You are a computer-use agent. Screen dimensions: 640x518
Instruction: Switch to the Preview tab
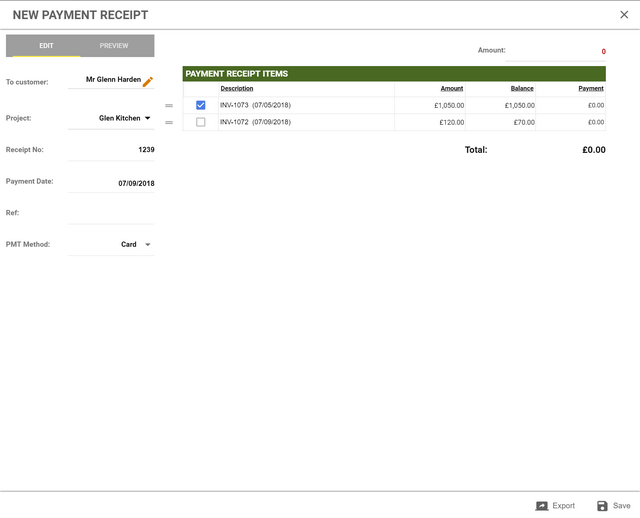[114, 46]
